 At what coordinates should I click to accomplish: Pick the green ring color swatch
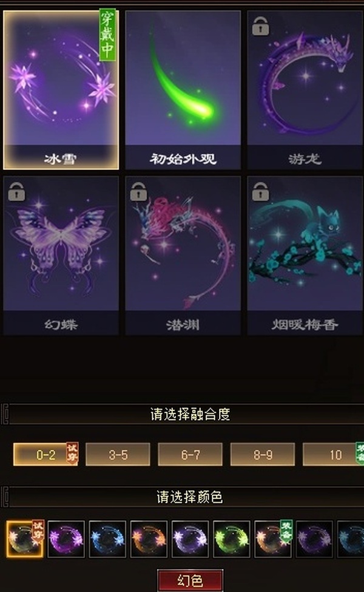231,539
